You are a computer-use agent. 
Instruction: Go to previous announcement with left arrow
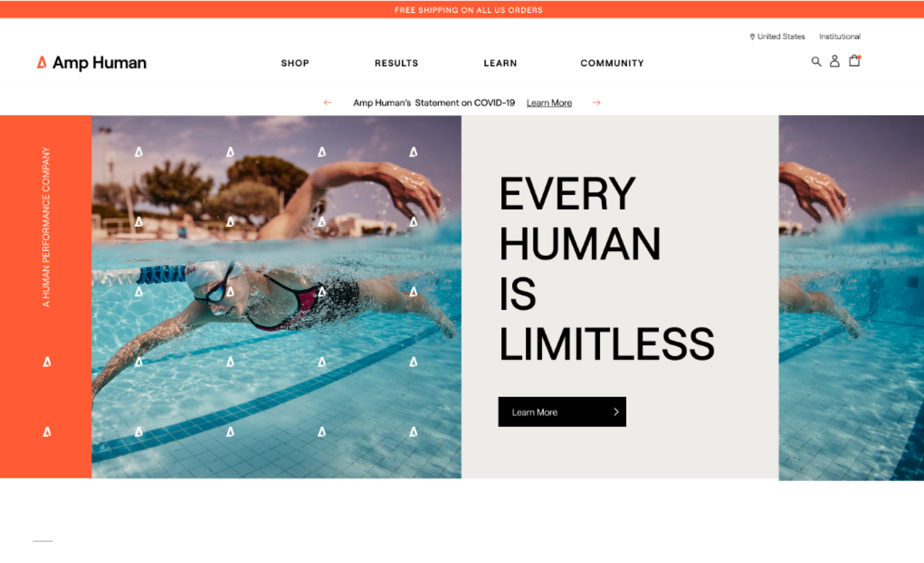click(328, 102)
